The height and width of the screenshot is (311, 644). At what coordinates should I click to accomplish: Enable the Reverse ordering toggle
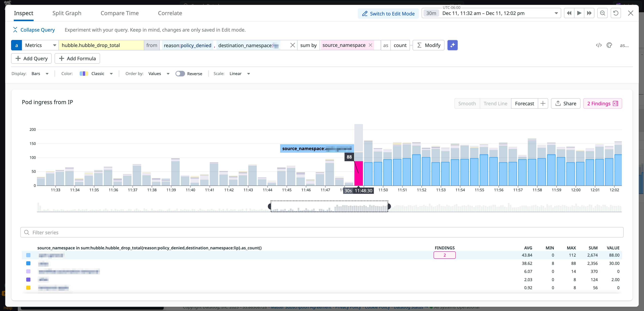pyautogui.click(x=180, y=73)
